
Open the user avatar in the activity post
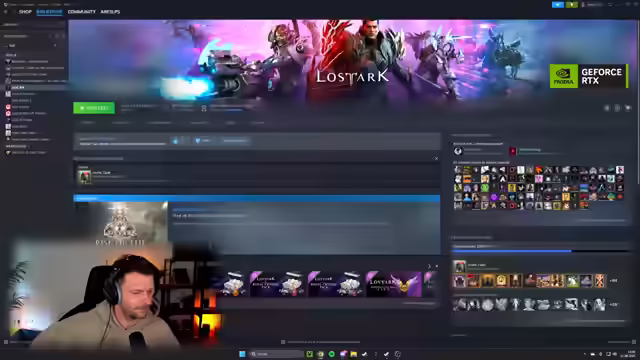click(84, 177)
